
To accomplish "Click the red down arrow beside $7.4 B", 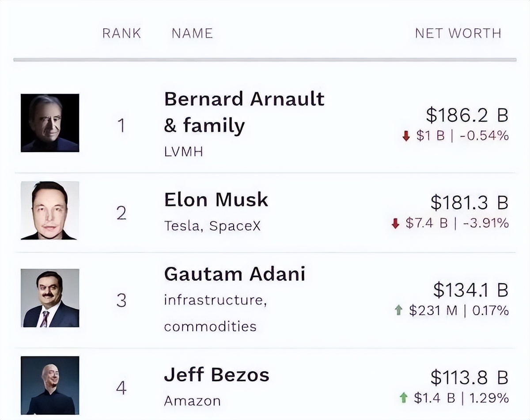I will (x=395, y=224).
